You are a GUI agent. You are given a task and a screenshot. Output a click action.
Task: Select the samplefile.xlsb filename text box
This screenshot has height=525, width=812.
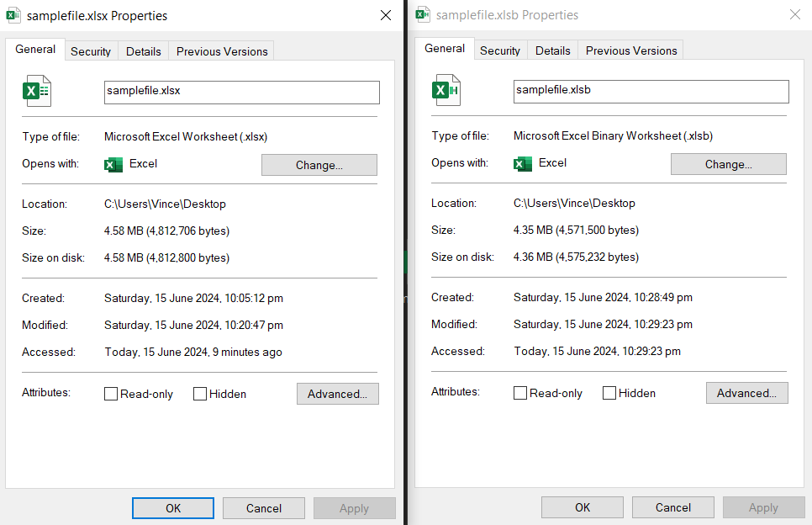[x=651, y=92]
